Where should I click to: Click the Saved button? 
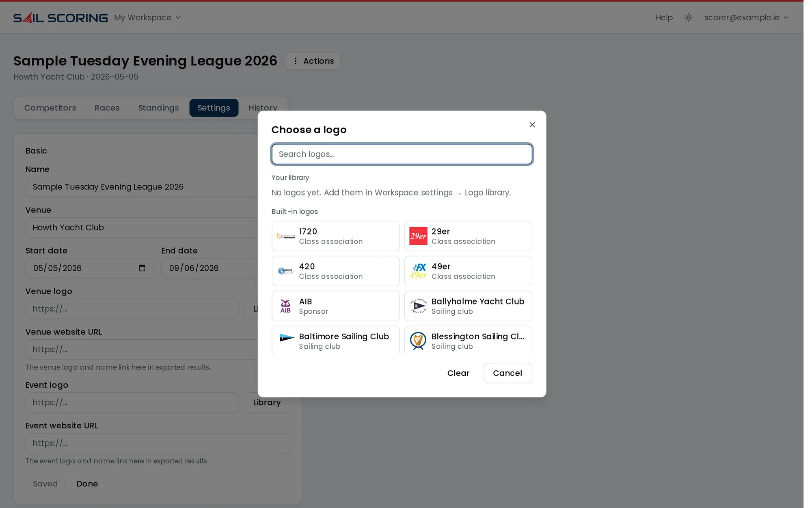tap(45, 484)
